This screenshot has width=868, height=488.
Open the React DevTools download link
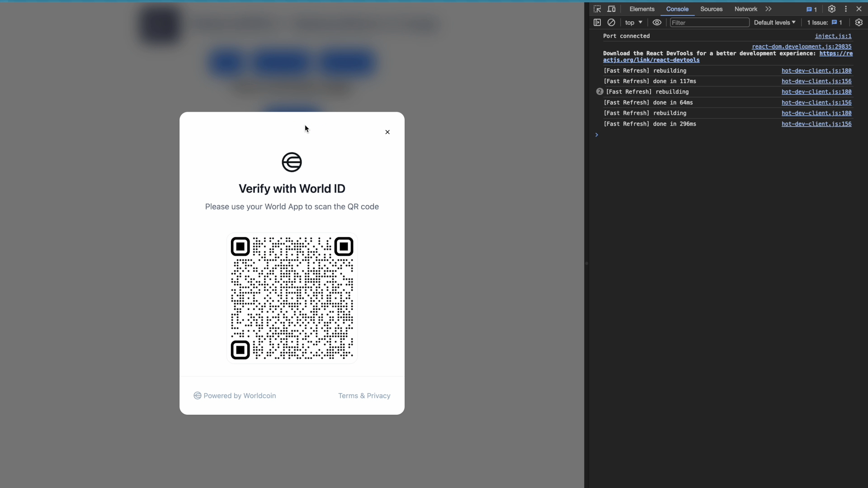pos(728,57)
